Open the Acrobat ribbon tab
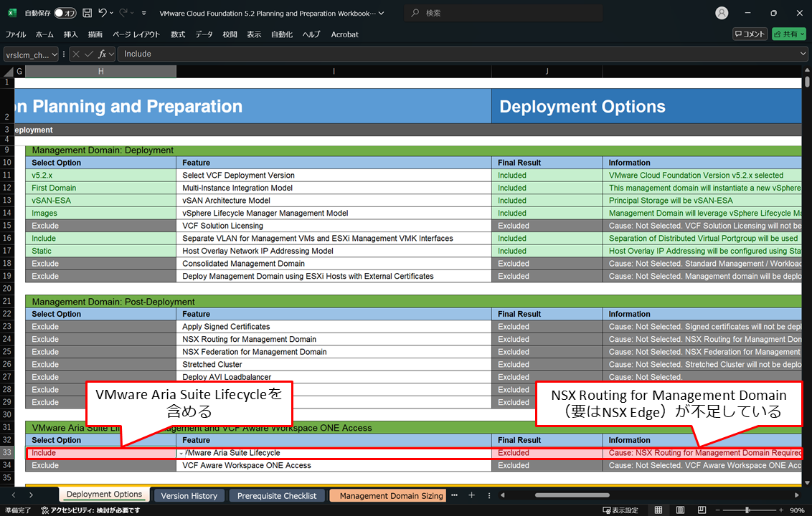This screenshot has height=516, width=812. pos(345,34)
